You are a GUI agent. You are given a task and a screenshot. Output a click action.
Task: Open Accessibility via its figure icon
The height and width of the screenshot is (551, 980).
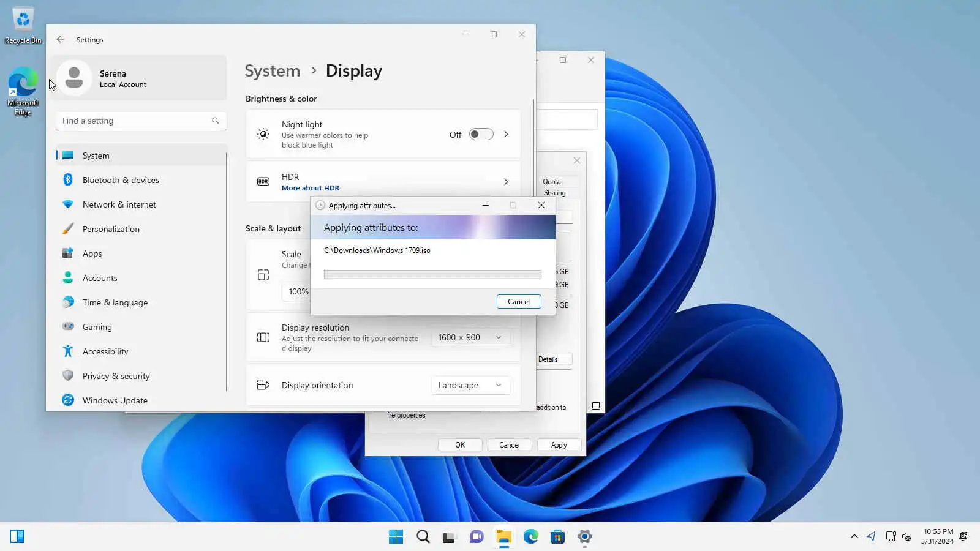click(68, 351)
